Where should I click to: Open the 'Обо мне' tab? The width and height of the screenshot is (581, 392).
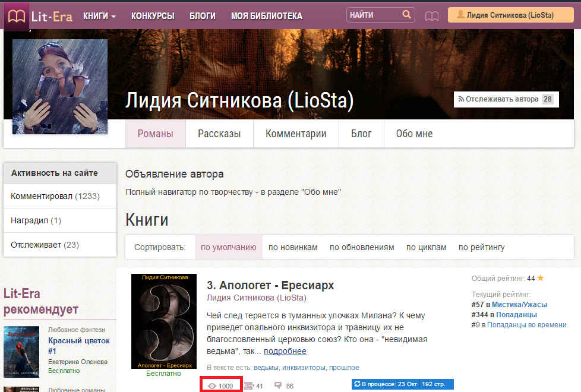point(414,134)
